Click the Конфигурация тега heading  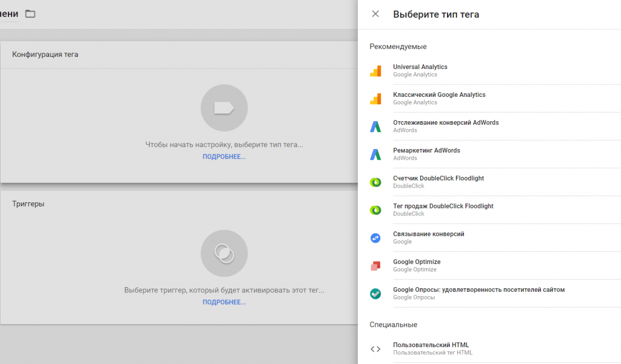45,55
